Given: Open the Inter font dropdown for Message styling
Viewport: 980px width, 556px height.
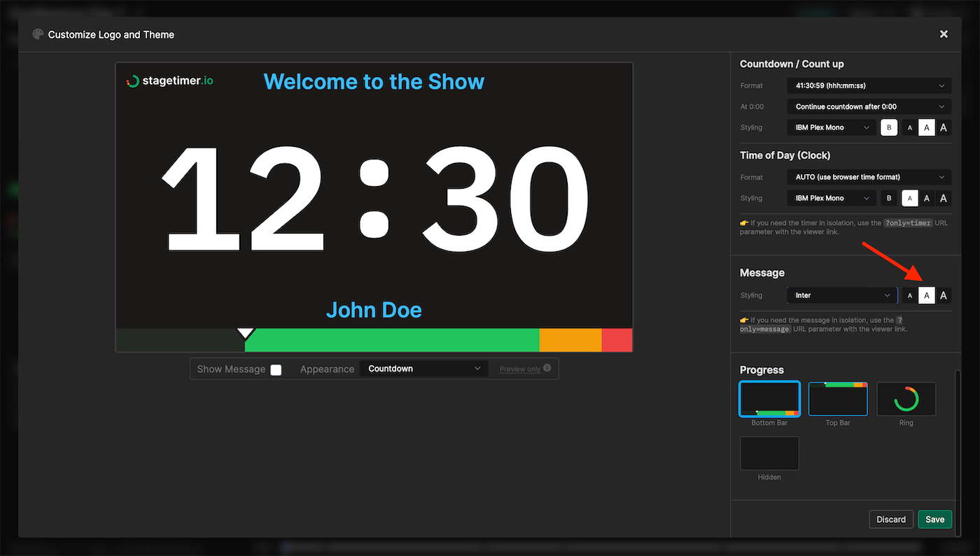Looking at the screenshot, I should 842,294.
